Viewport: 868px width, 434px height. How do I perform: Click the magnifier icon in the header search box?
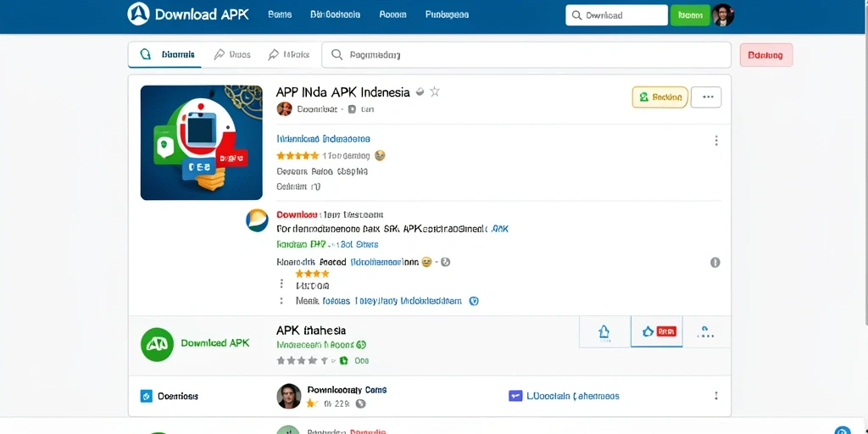click(x=576, y=15)
